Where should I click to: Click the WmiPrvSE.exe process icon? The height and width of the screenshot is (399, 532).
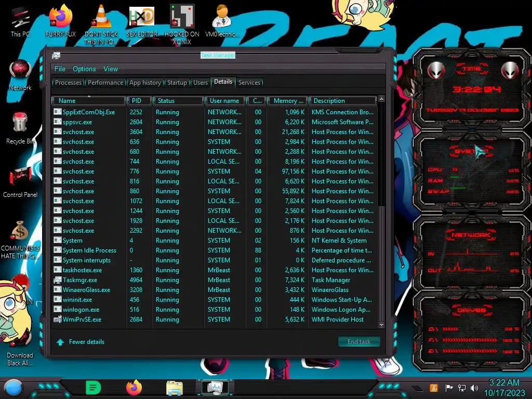tap(58, 320)
